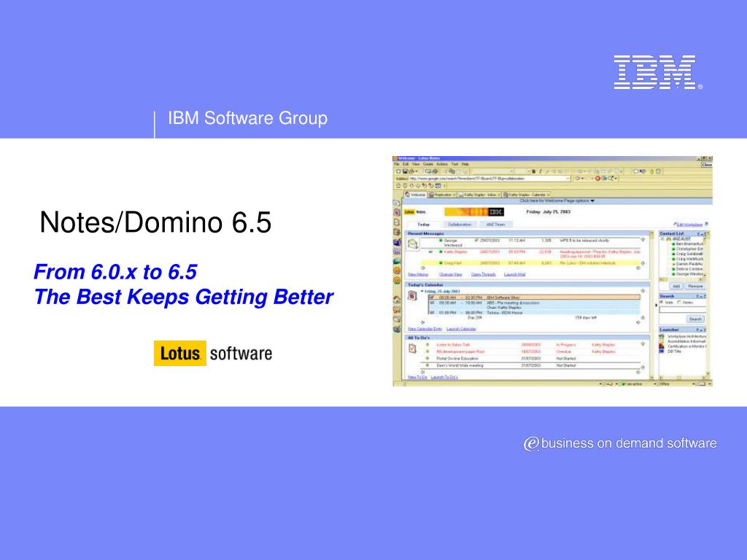Click the Search icon next to Stop
Screen dimensions: 747x560
611,179
